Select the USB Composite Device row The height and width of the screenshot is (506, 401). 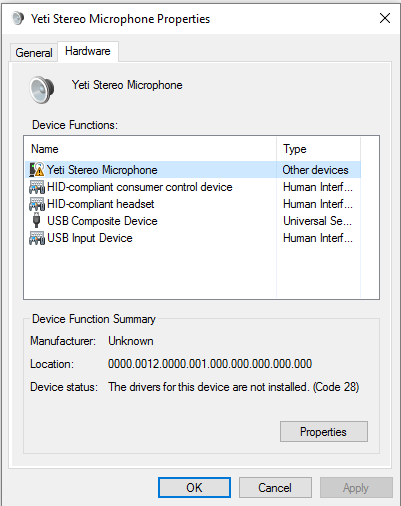tap(193, 221)
